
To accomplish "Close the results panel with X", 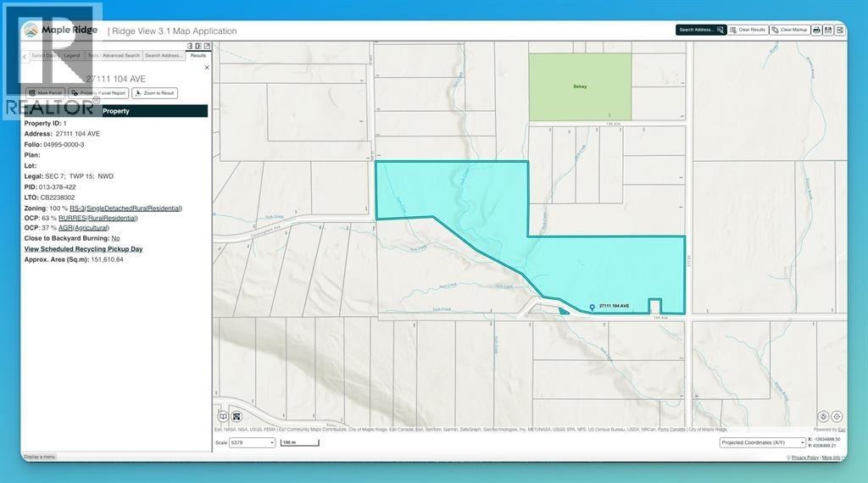I will [207, 68].
